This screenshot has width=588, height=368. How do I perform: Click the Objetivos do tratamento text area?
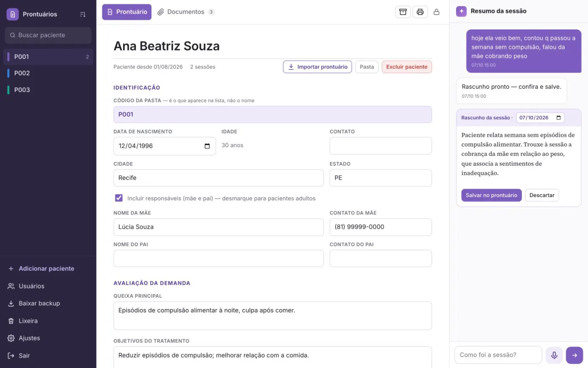[x=273, y=357]
